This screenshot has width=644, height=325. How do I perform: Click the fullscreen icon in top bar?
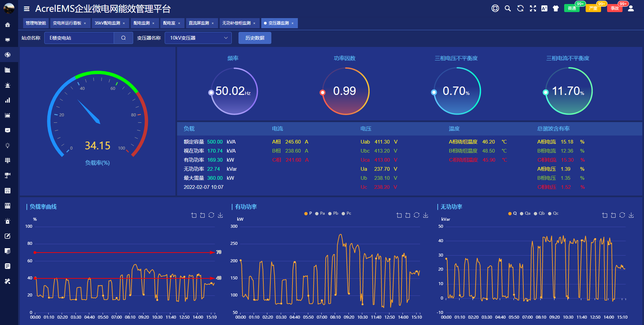[x=533, y=8]
